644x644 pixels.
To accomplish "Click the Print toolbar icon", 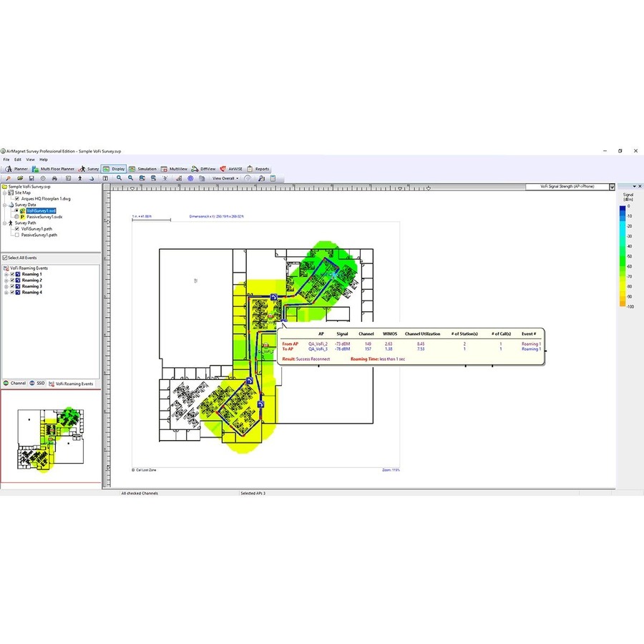I will [x=55, y=178].
